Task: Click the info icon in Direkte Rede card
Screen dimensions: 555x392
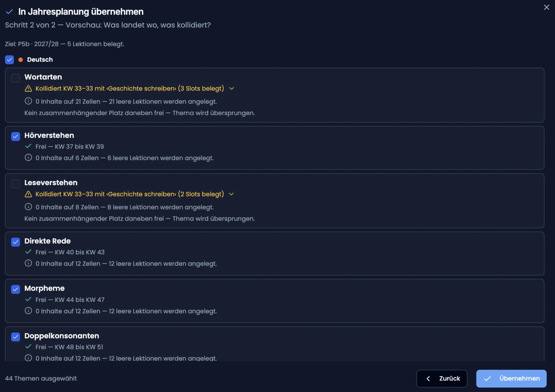Action: pyautogui.click(x=28, y=263)
